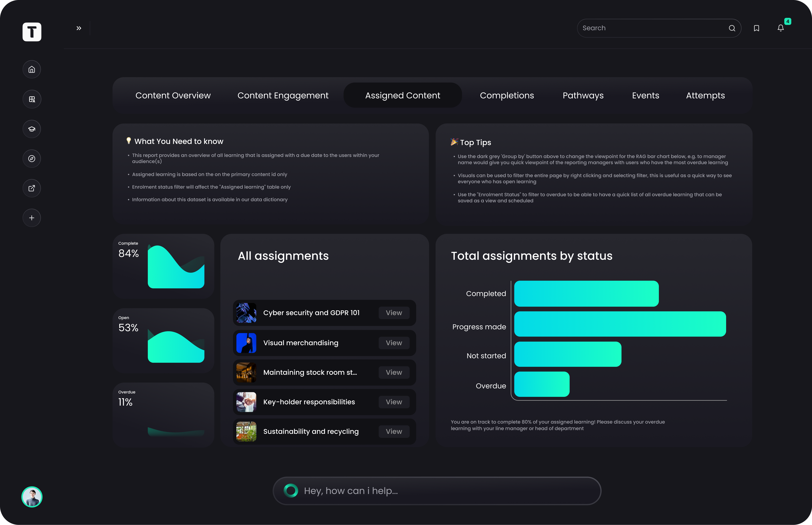Click the plus add icon in sidebar
Screen dimensions: 812x525
[32, 218]
